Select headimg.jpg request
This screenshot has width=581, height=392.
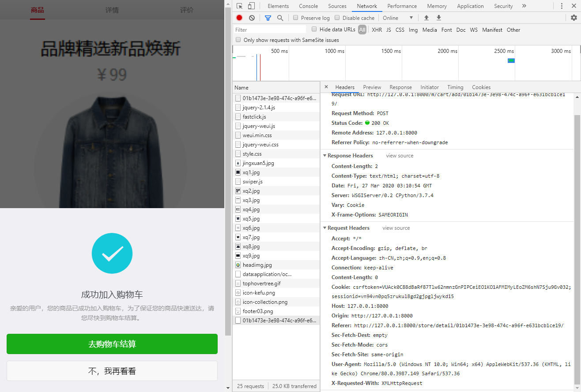276,265
